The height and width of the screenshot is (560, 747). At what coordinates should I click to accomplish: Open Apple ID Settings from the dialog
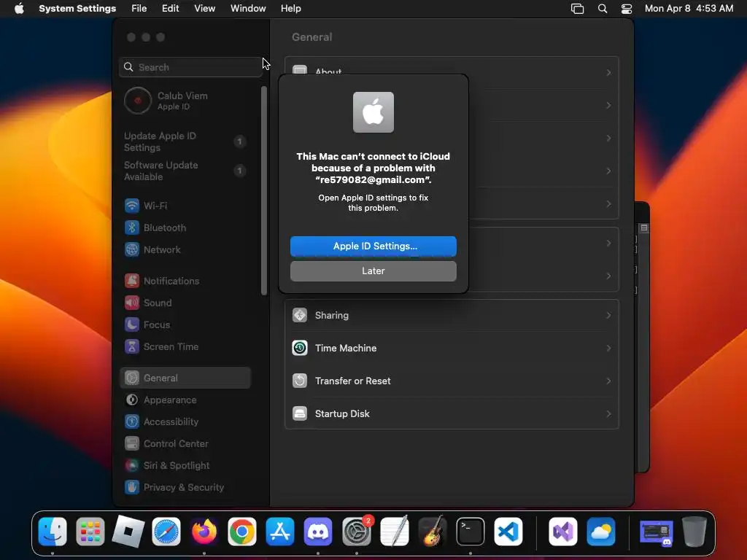click(373, 246)
